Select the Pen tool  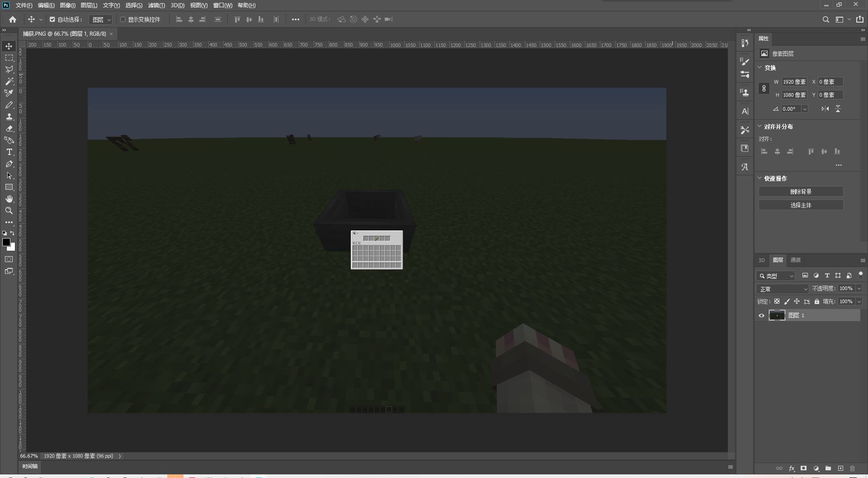(x=9, y=164)
